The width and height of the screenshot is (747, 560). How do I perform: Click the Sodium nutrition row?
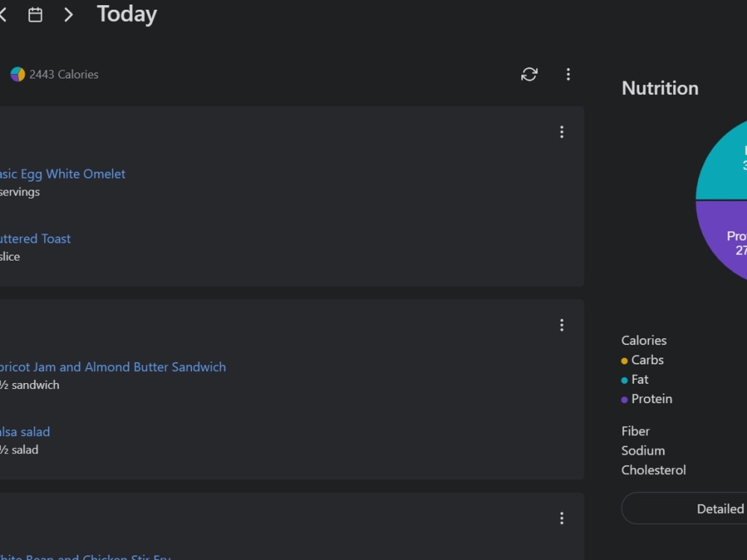click(x=643, y=451)
